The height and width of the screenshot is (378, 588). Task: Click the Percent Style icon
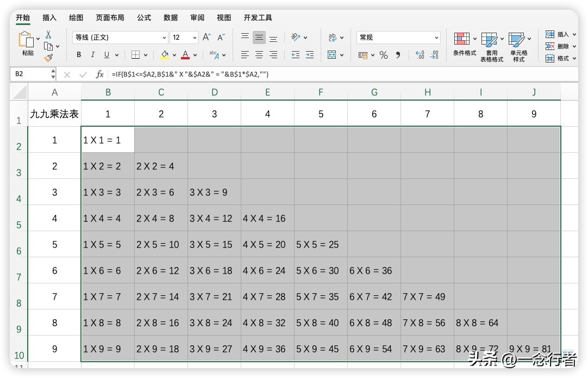pyautogui.click(x=384, y=55)
